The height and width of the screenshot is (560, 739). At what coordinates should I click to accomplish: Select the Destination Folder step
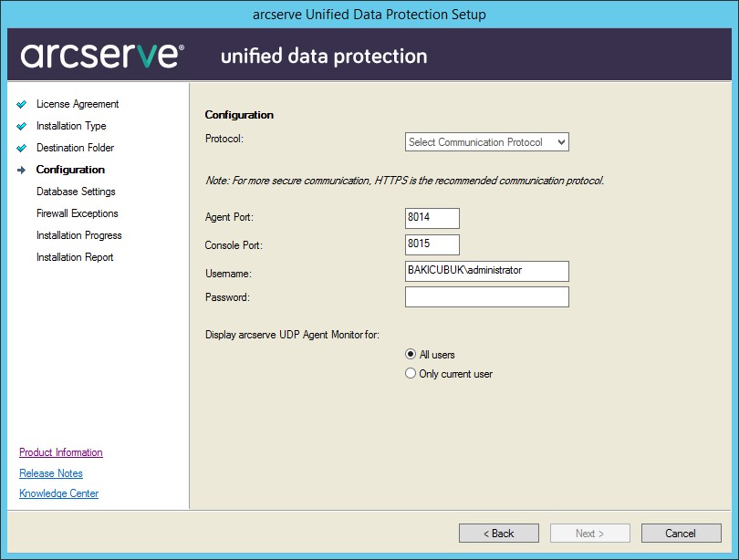76,148
